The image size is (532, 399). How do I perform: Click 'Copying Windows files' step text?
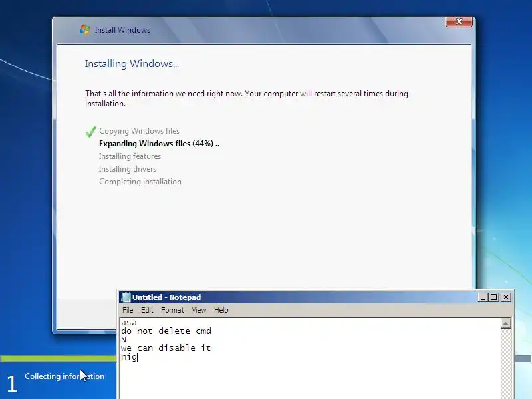tap(140, 131)
